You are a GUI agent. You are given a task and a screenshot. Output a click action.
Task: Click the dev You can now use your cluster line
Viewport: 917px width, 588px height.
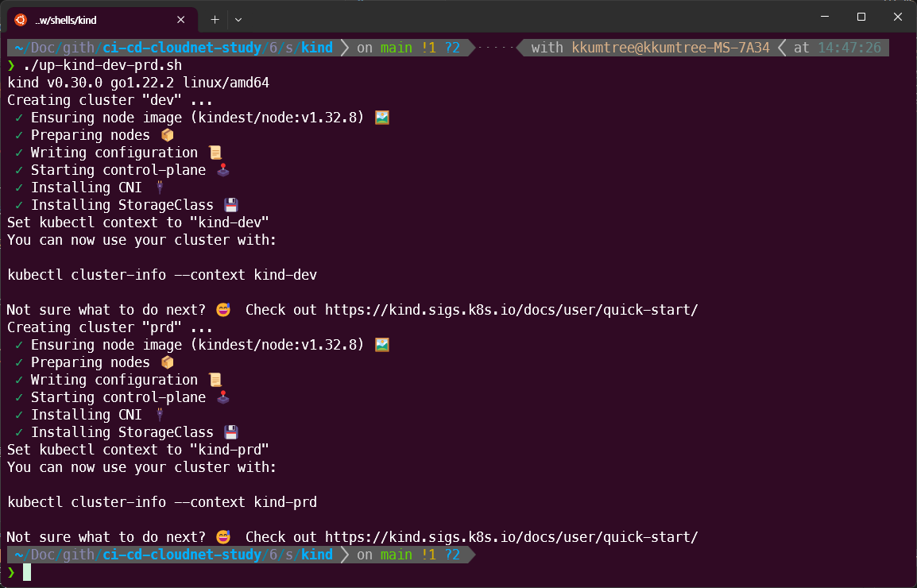(141, 240)
